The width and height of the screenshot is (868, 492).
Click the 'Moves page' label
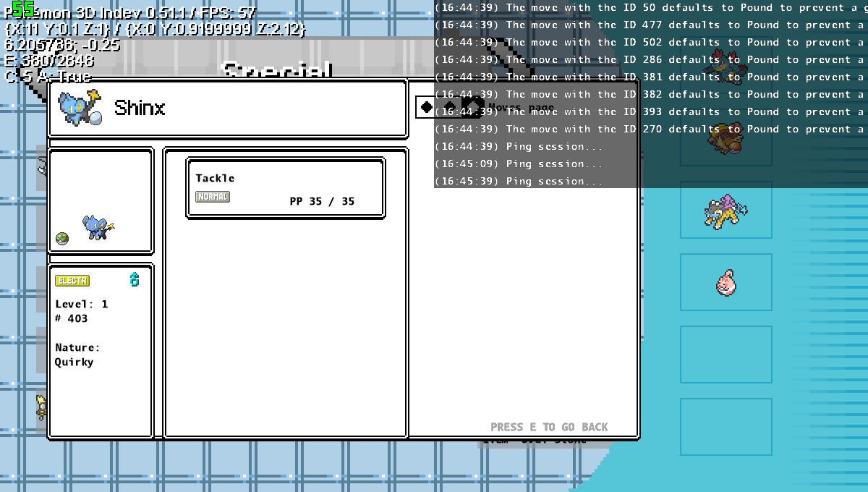point(522,107)
